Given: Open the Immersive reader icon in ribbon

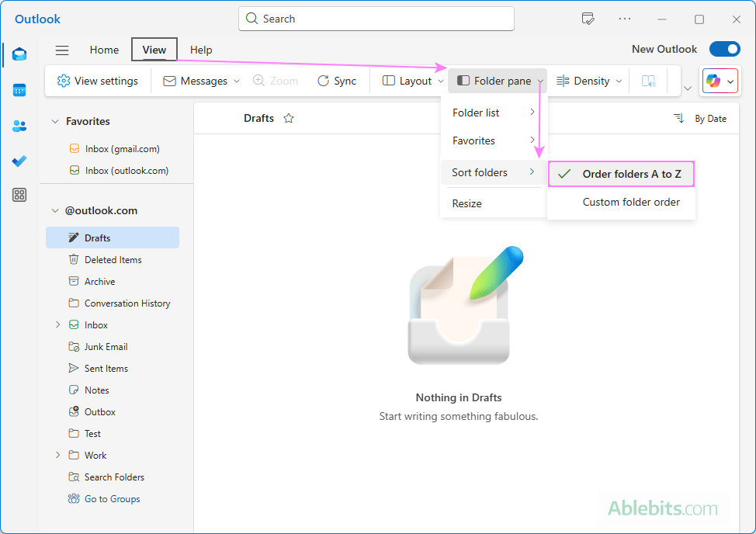Looking at the screenshot, I should point(648,81).
